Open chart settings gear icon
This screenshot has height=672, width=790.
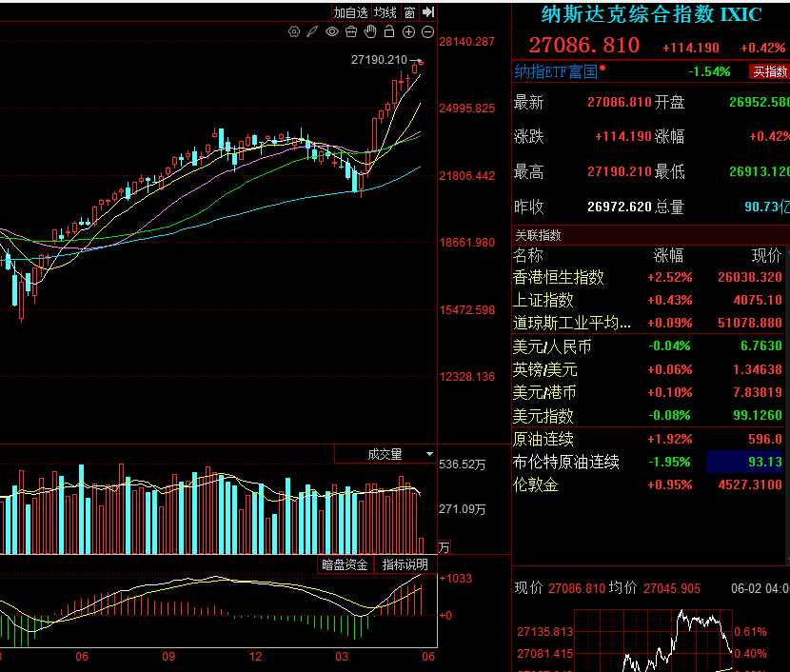coord(294,31)
